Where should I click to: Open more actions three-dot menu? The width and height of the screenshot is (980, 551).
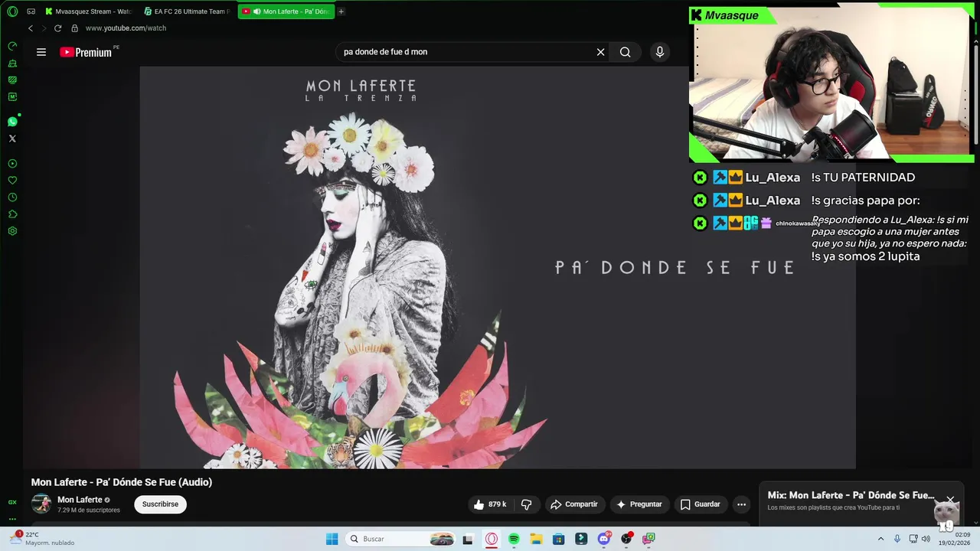tap(741, 504)
